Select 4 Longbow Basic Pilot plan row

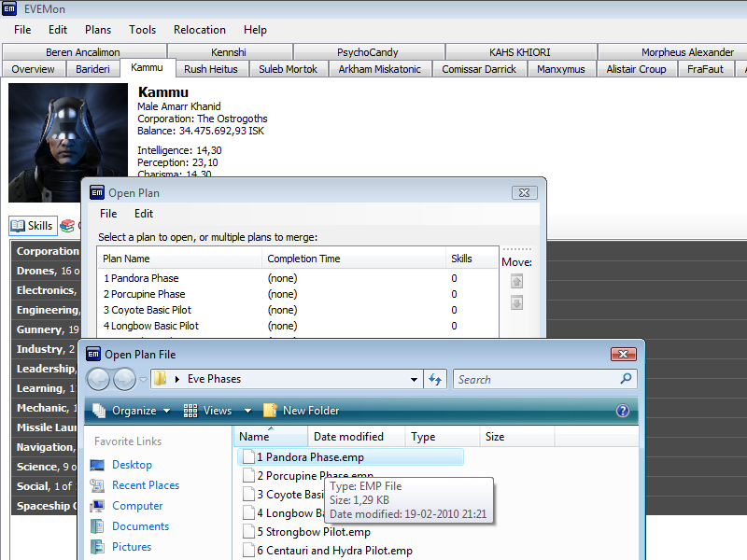[298, 326]
